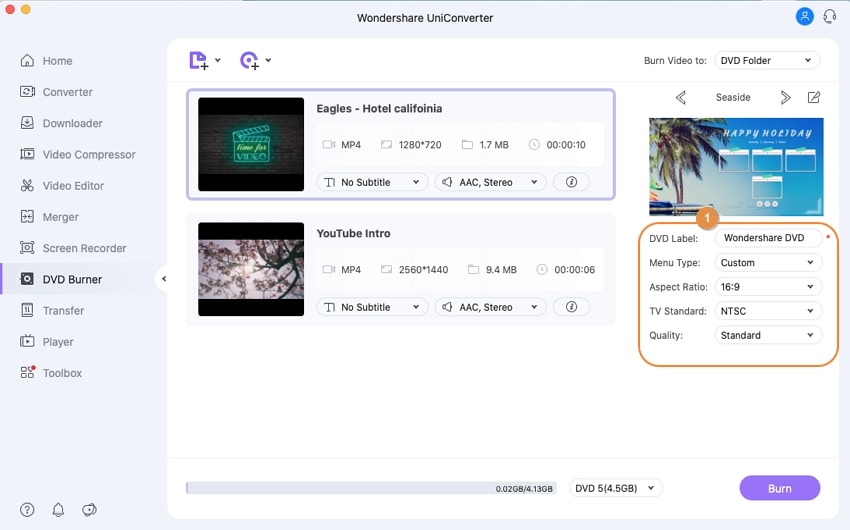This screenshot has width=850, height=530.
Task: Click the DVD Label input field
Action: coord(768,238)
